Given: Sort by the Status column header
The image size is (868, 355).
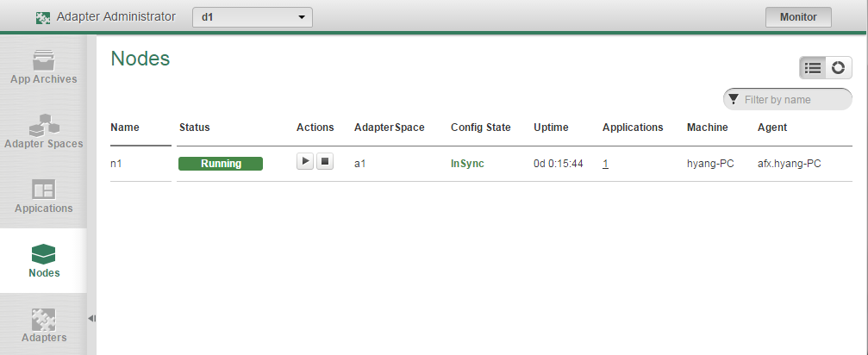Looking at the screenshot, I should click(x=194, y=128).
